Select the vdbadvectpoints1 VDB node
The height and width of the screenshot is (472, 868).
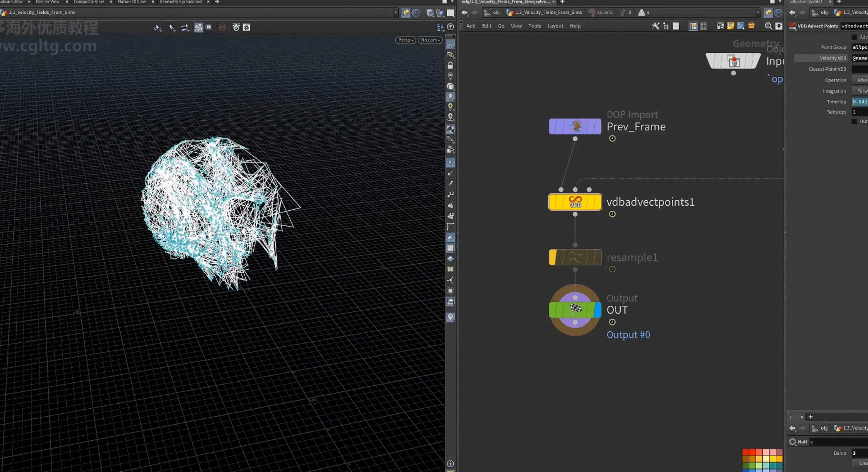(x=575, y=202)
